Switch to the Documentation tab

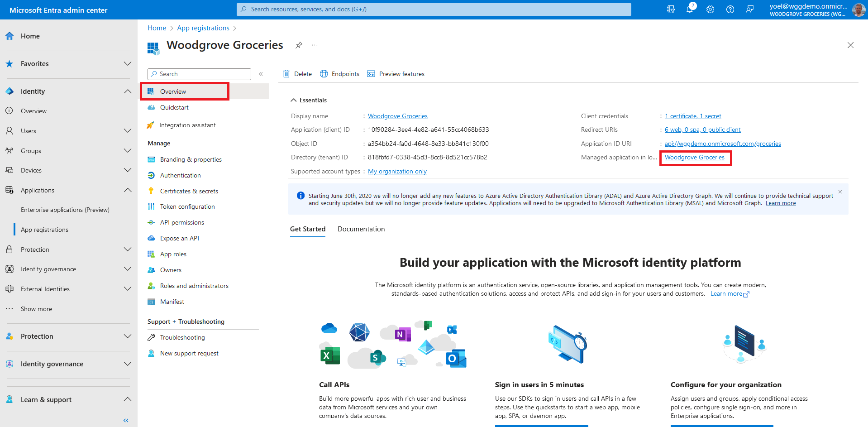click(x=361, y=229)
